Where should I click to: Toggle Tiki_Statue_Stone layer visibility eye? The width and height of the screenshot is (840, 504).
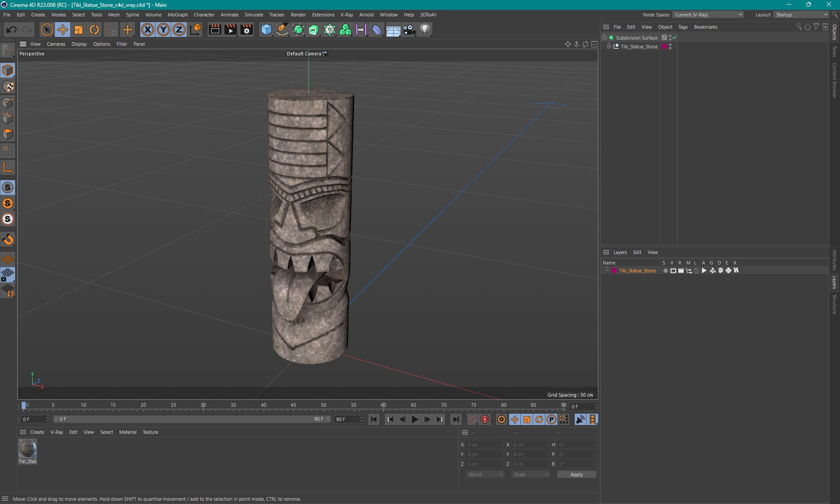pyautogui.click(x=673, y=271)
